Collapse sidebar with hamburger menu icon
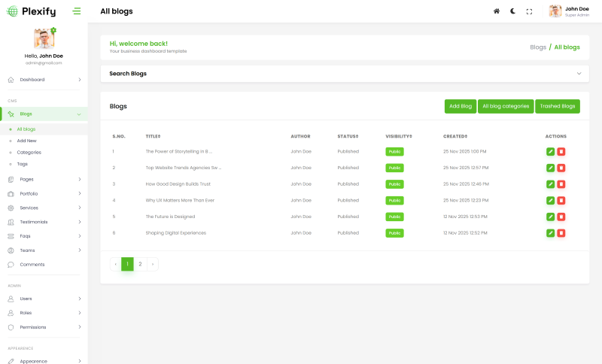This screenshot has width=602, height=364. tap(77, 11)
